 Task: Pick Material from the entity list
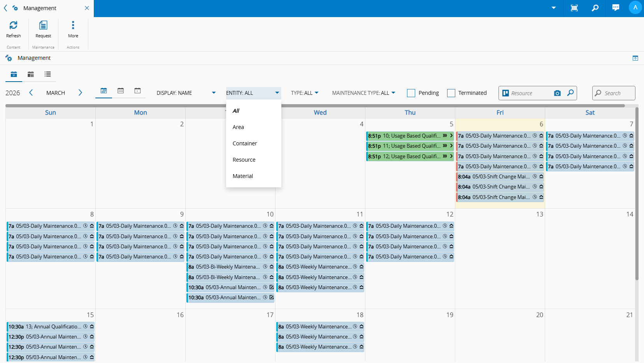253,176
